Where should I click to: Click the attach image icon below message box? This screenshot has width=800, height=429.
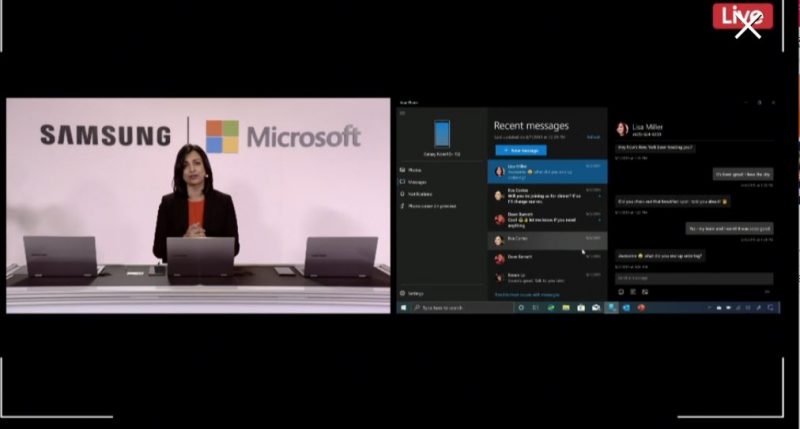pyautogui.click(x=645, y=292)
